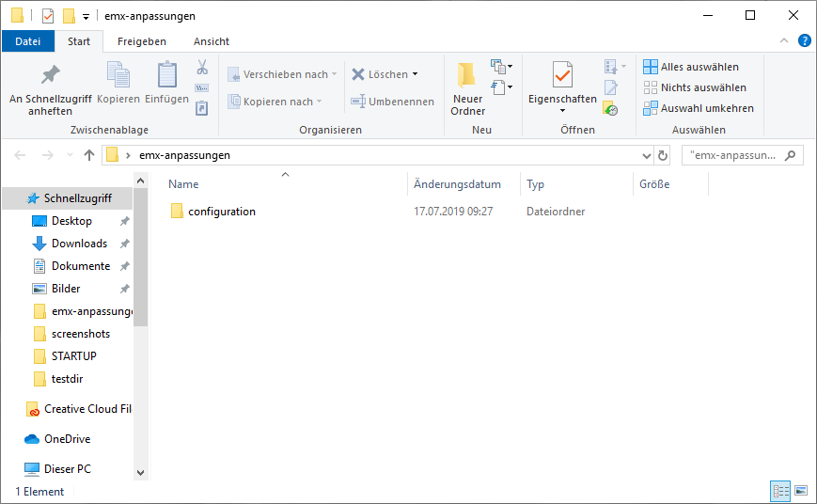Collapse the ribbon with the chevron
This screenshot has height=504, width=817.
784,40
